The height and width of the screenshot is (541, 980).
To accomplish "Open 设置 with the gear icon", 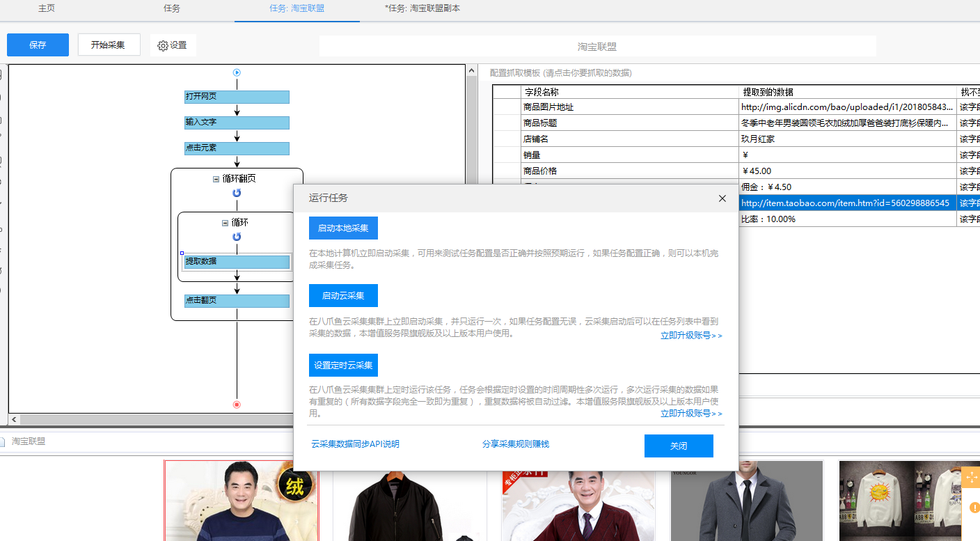I will tap(173, 45).
